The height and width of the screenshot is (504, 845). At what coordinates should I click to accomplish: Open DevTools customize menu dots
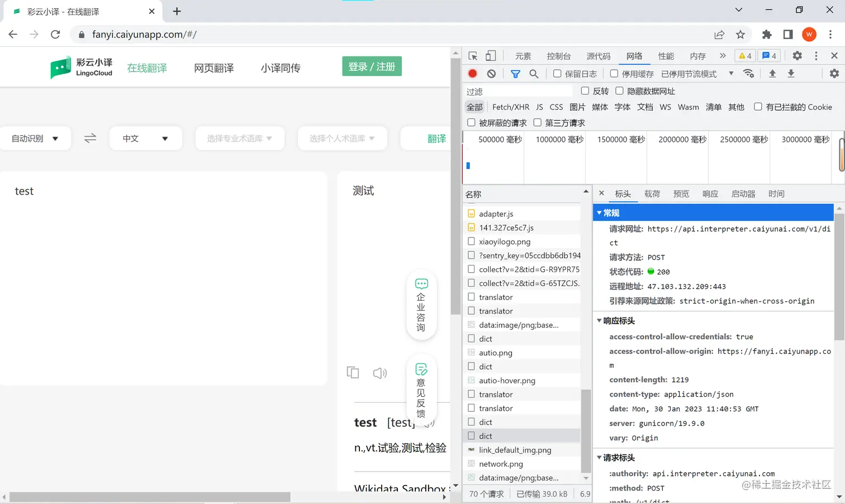click(x=816, y=56)
